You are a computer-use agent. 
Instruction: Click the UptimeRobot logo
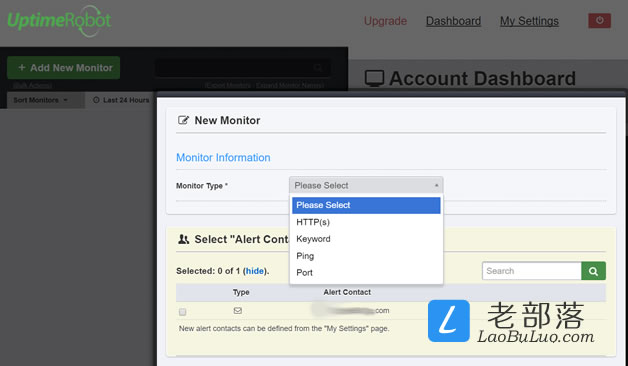(59, 21)
